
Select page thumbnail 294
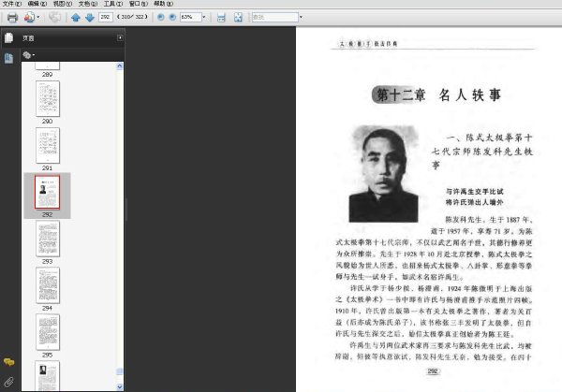(48, 285)
